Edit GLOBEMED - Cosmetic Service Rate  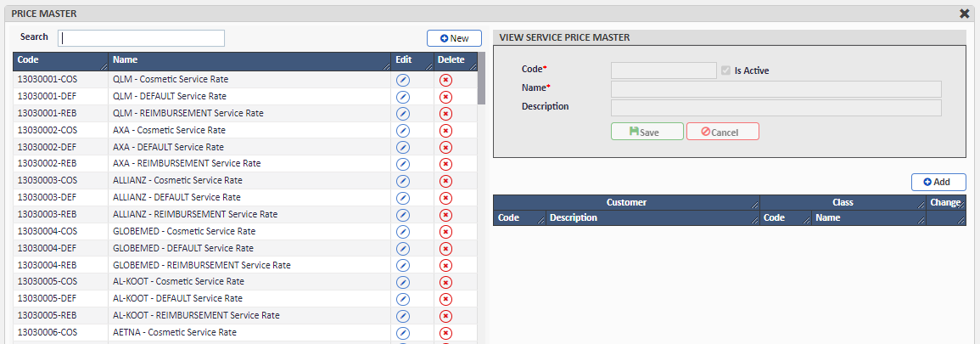coord(403,231)
